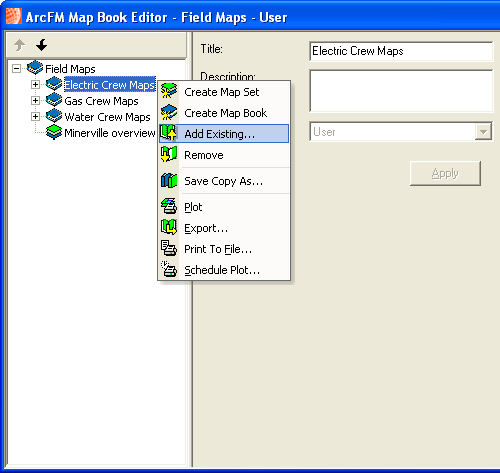Click the Gas Crew Maps book icon
The width and height of the screenshot is (500, 473).
pos(54,100)
